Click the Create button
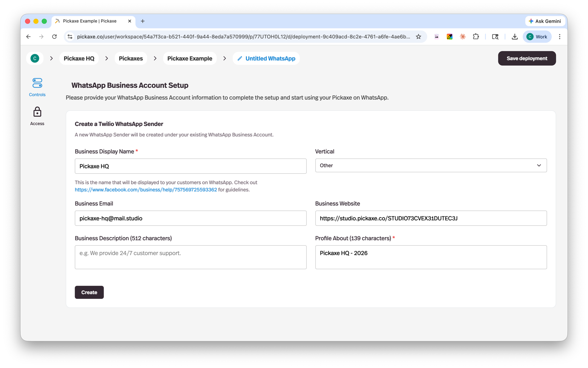This screenshot has width=588, height=368. tap(89, 292)
